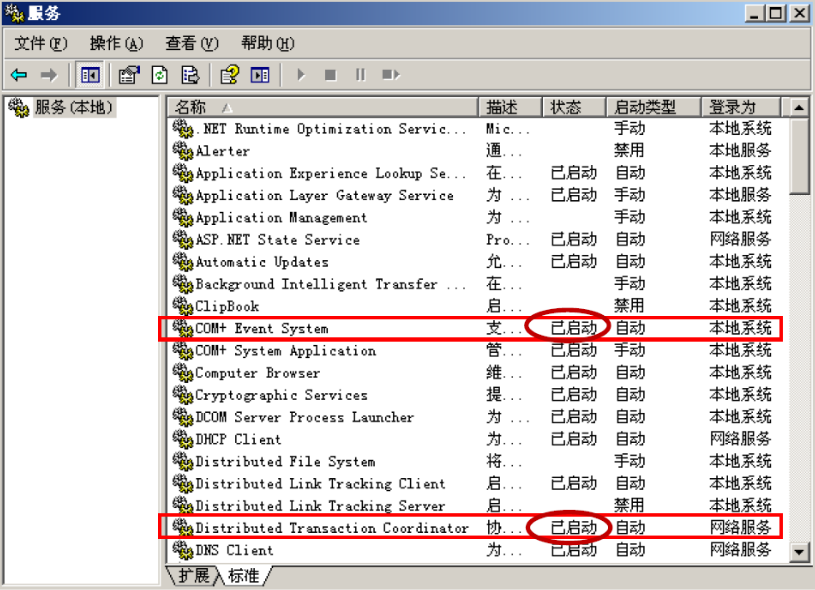Select the .NET Runtime Optimization Service name
Screen dimensions: 815x590
coord(331,129)
